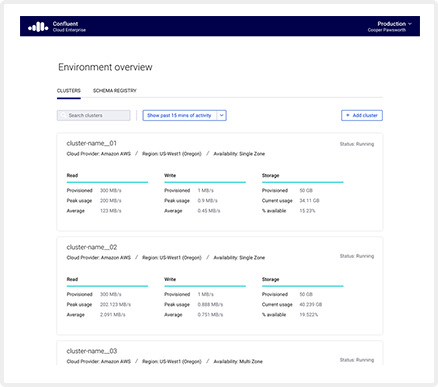This screenshot has height=387, width=438.
Task: Expand the activity time range arrow
Action: tap(222, 115)
